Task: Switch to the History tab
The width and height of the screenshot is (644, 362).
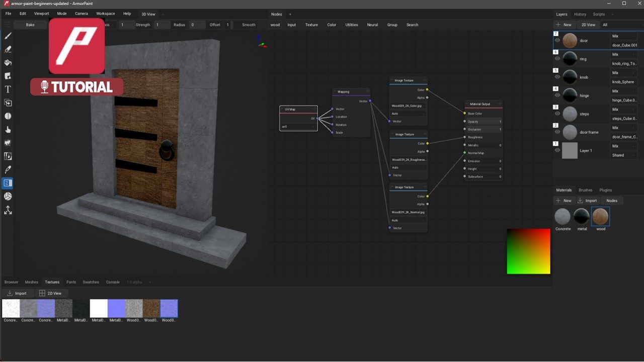Action: pos(580,14)
